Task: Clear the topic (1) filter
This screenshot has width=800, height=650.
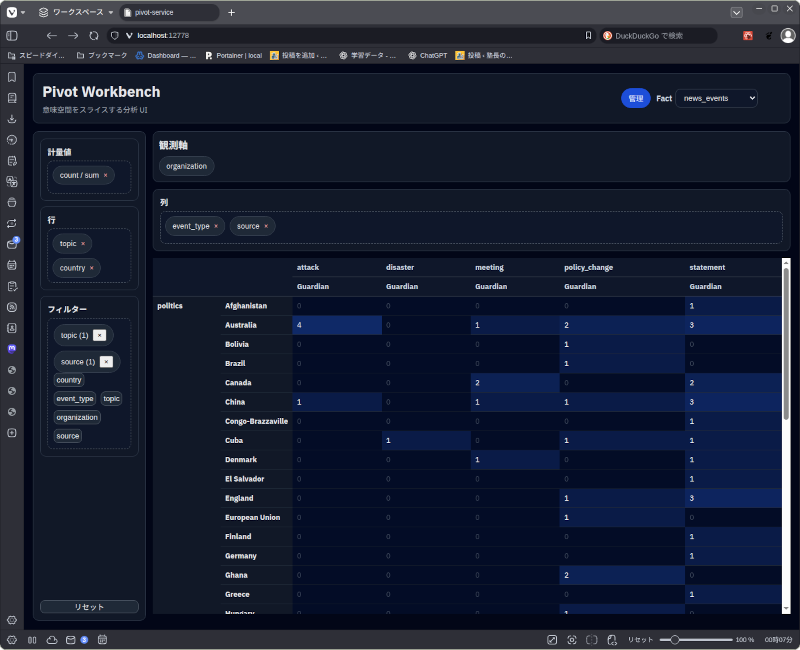Action: pyautogui.click(x=99, y=335)
